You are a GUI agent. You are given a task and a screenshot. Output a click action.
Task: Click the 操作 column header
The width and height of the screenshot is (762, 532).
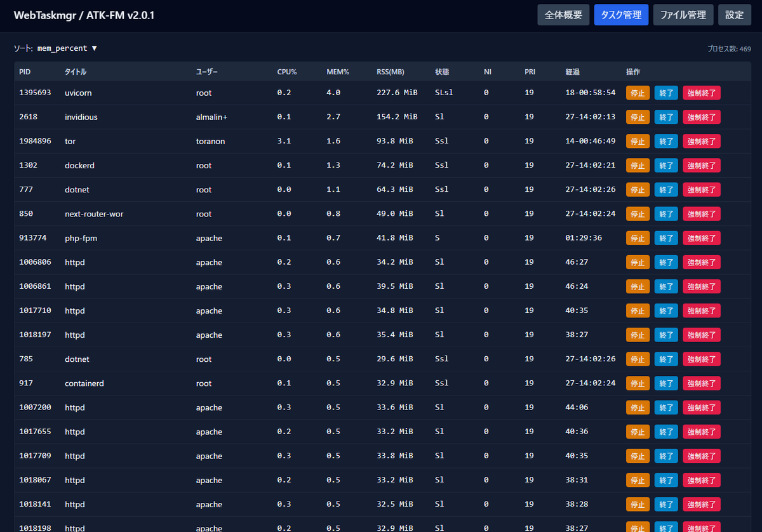(x=633, y=72)
